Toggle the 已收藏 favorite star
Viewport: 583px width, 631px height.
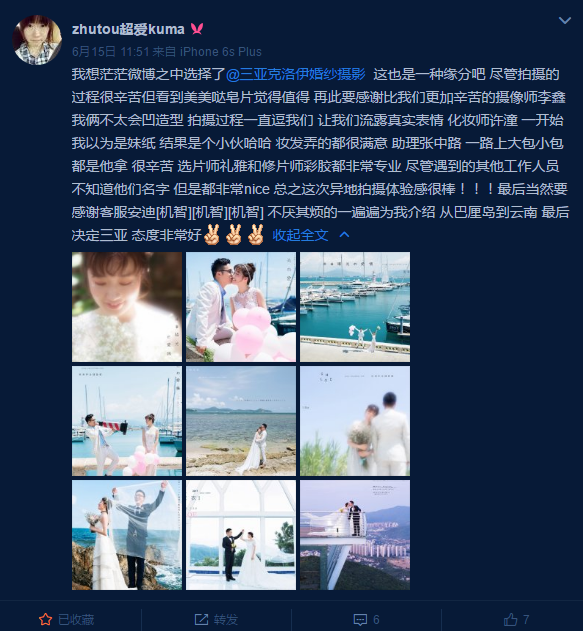pyautogui.click(x=45, y=619)
